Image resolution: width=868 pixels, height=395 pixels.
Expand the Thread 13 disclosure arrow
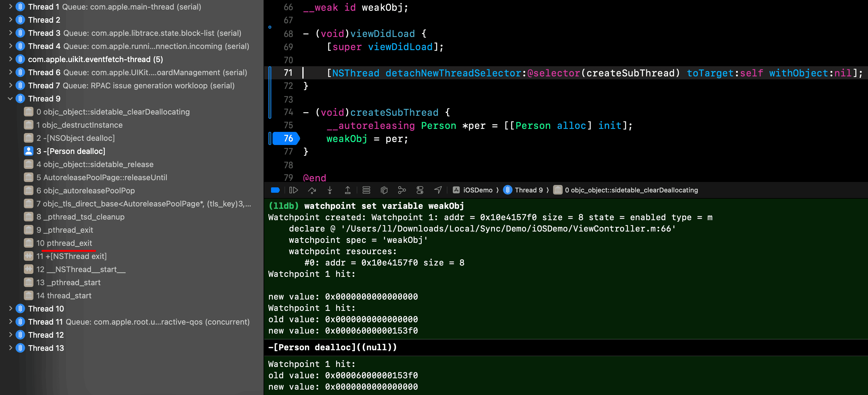[x=10, y=348]
